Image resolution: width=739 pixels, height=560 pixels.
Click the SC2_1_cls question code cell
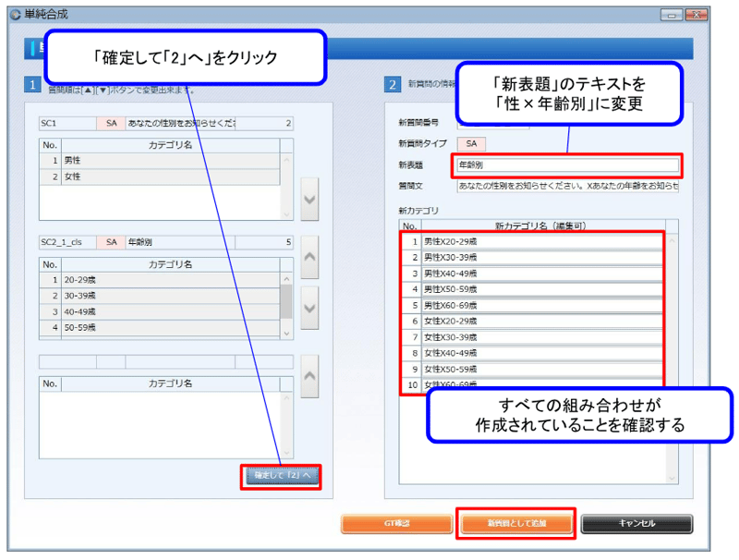[67, 242]
